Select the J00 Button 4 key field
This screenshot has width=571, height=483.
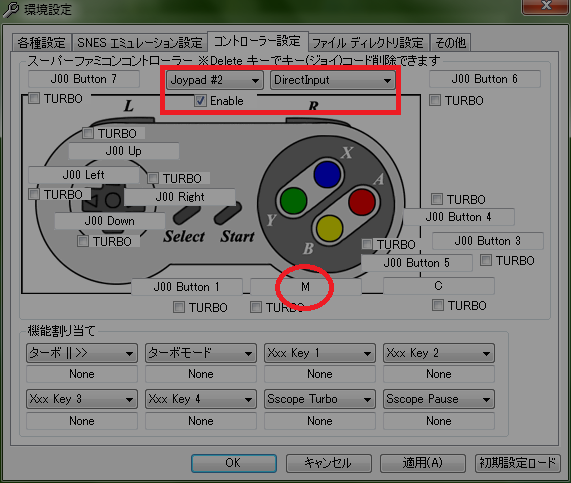pyautogui.click(x=459, y=217)
